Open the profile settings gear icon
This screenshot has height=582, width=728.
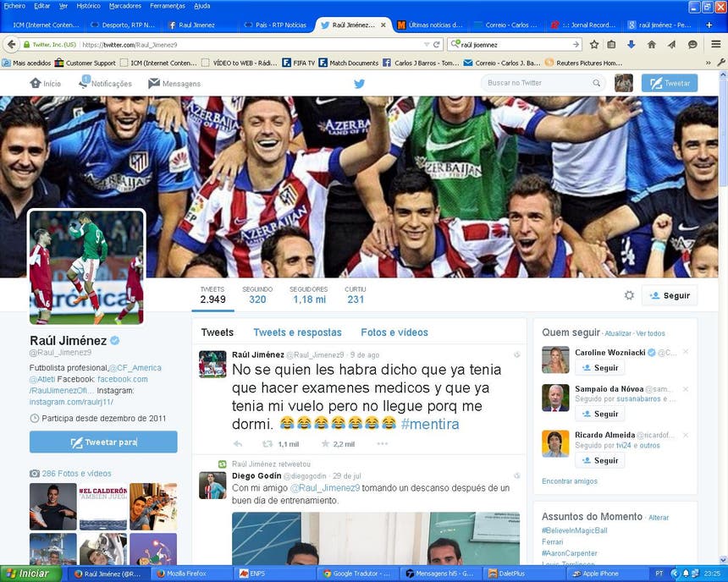click(629, 295)
